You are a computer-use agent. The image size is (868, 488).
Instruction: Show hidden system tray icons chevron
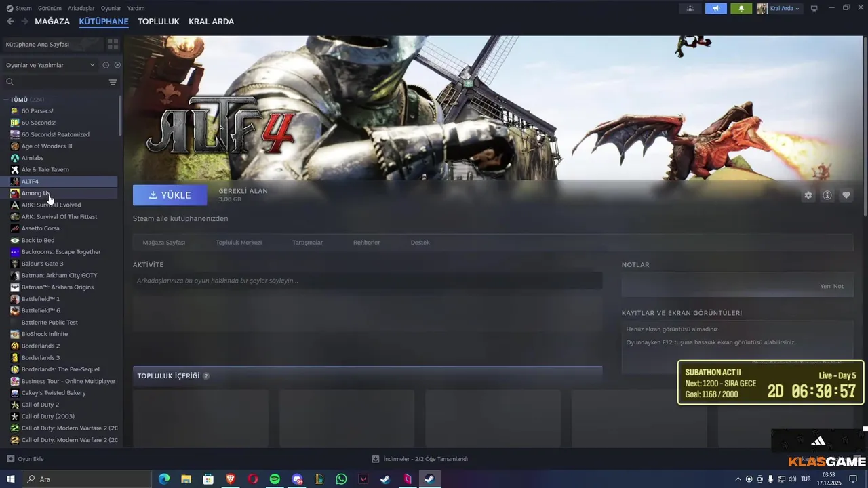[738, 479]
